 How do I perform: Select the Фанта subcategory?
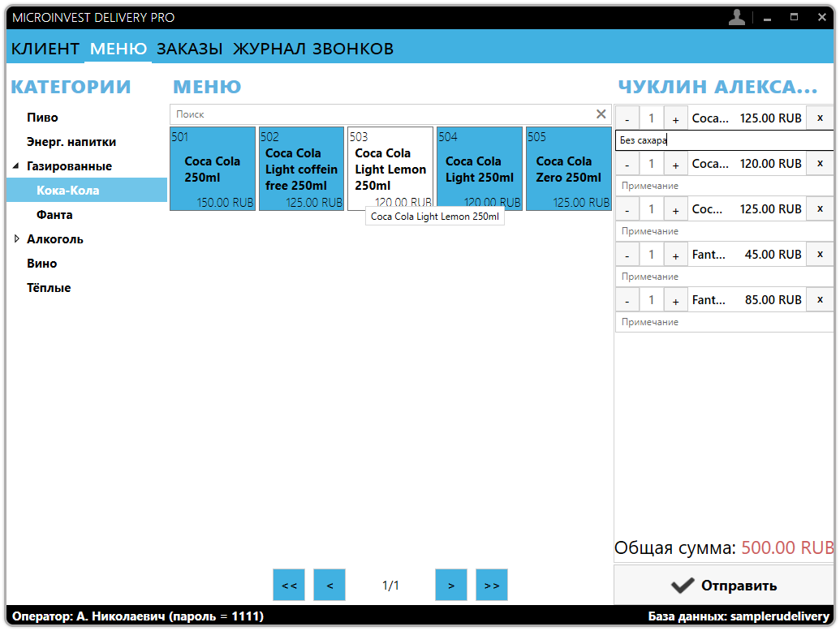point(54,215)
